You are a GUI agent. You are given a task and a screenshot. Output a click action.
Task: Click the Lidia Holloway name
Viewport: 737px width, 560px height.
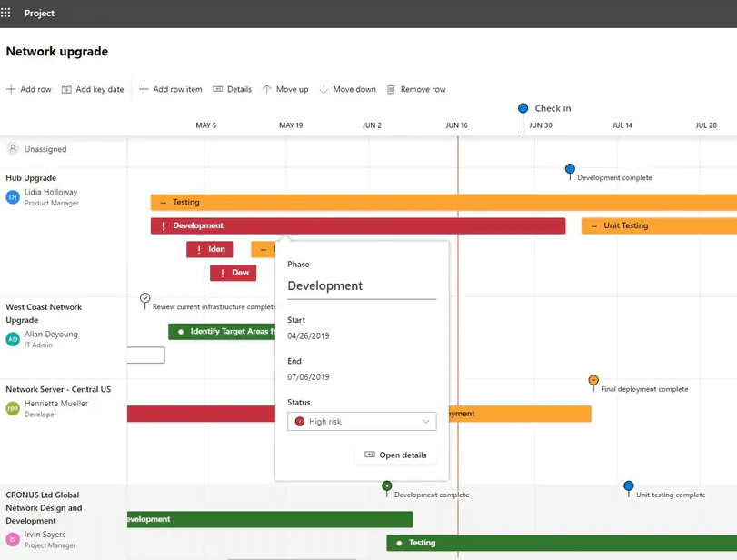pyautogui.click(x=51, y=192)
